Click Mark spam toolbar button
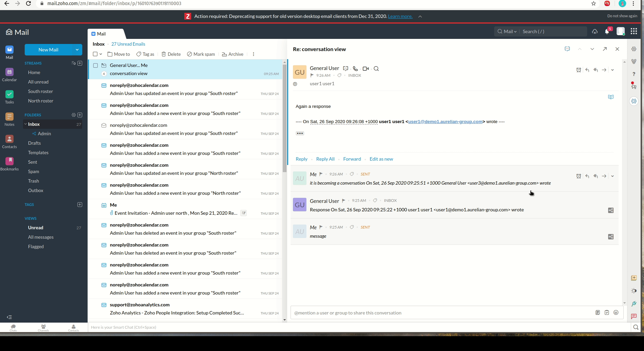This screenshot has width=644, height=351. pos(201,54)
